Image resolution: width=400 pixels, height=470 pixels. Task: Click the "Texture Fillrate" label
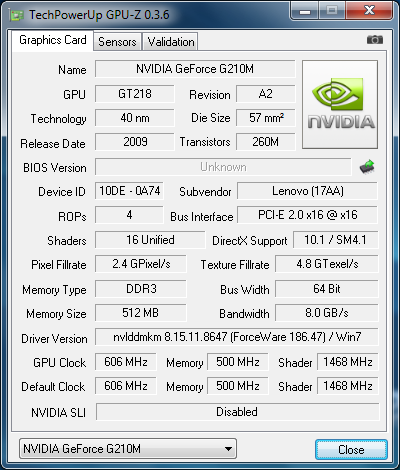coord(235,265)
